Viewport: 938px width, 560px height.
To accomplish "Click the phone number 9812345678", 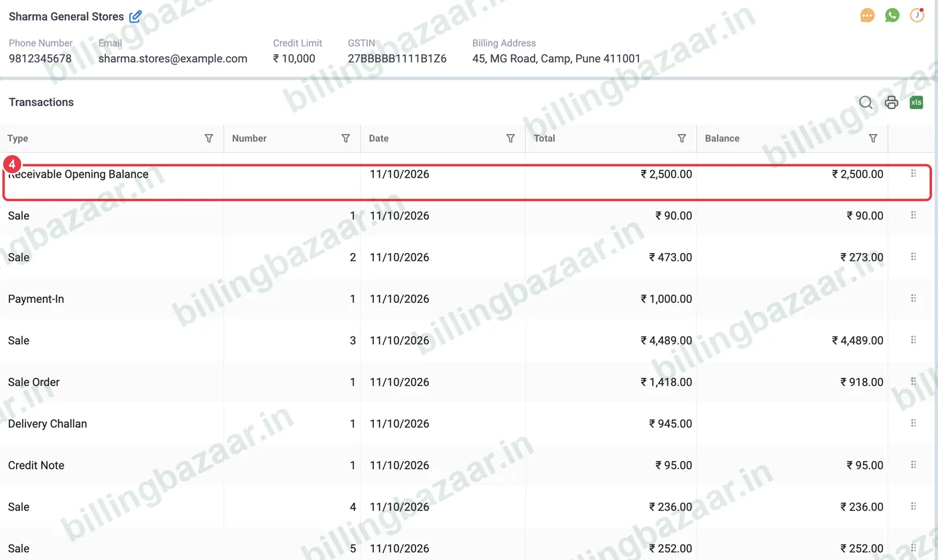I will coord(40,58).
